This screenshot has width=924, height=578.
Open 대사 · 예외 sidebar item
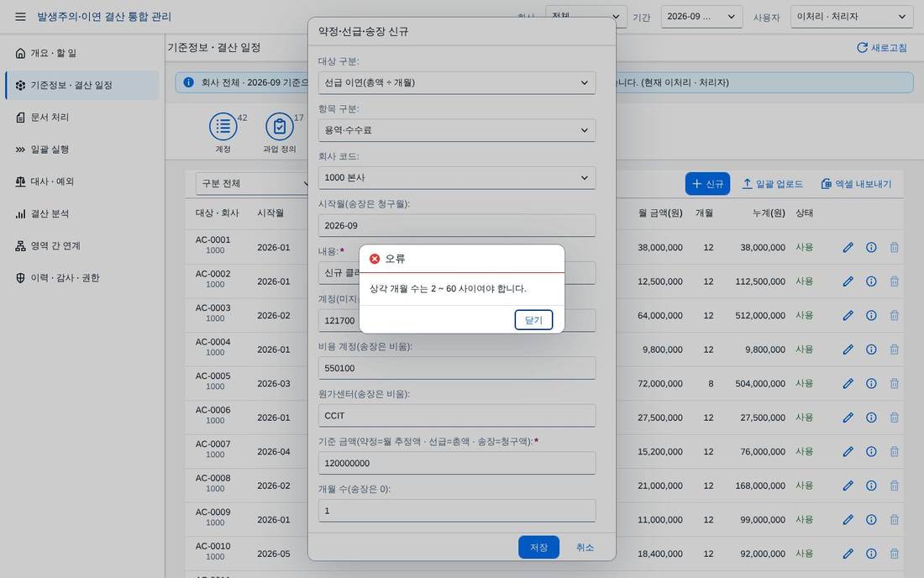point(82,181)
